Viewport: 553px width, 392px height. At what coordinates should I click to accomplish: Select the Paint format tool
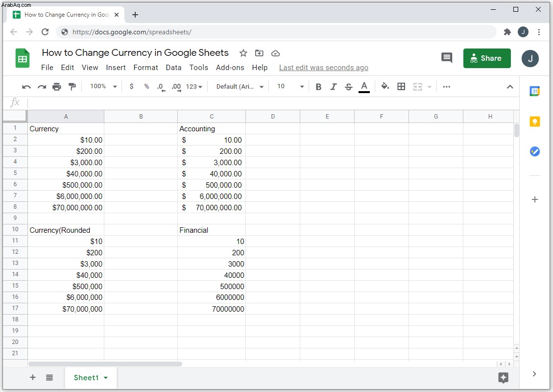coord(72,87)
